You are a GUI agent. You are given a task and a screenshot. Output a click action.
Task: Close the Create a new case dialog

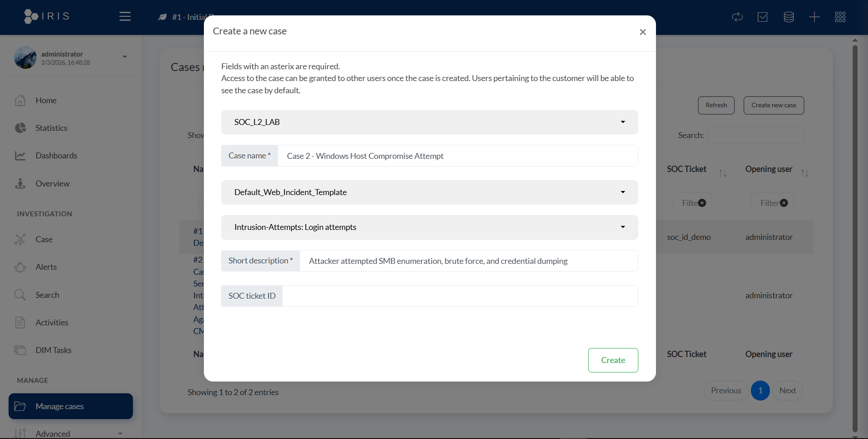coord(642,32)
